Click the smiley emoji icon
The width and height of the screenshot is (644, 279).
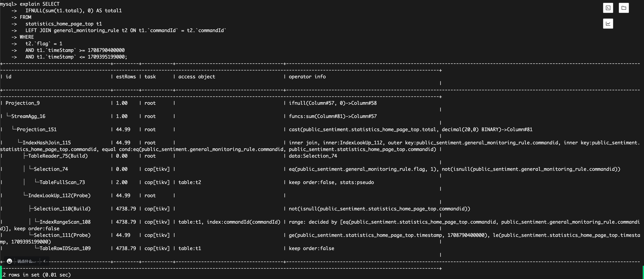tap(9, 261)
